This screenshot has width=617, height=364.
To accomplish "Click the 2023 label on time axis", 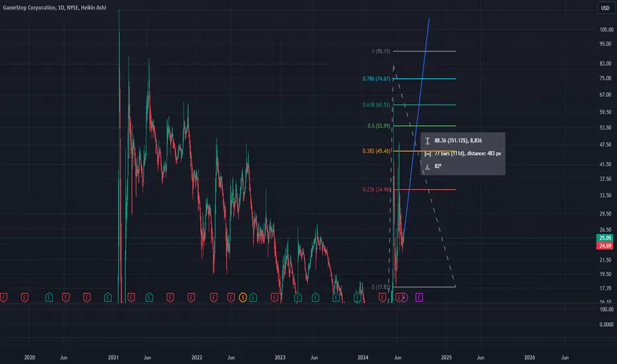I will click(x=280, y=357).
